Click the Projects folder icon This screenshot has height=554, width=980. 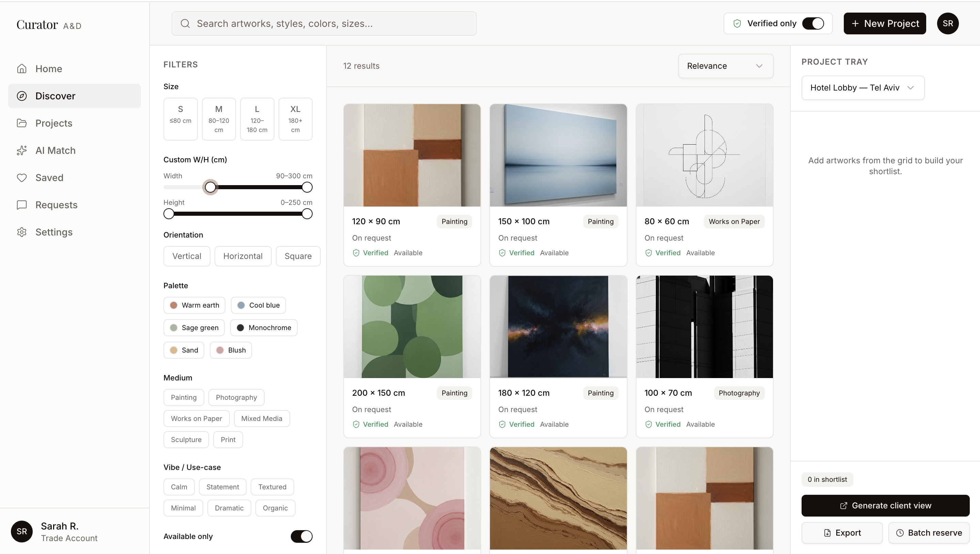pyautogui.click(x=22, y=123)
